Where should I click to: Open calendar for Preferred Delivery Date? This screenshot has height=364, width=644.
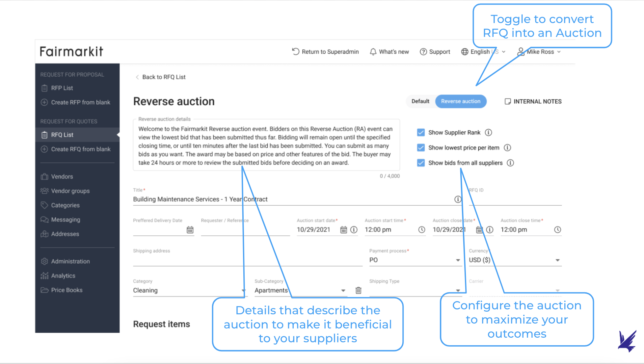190,230
